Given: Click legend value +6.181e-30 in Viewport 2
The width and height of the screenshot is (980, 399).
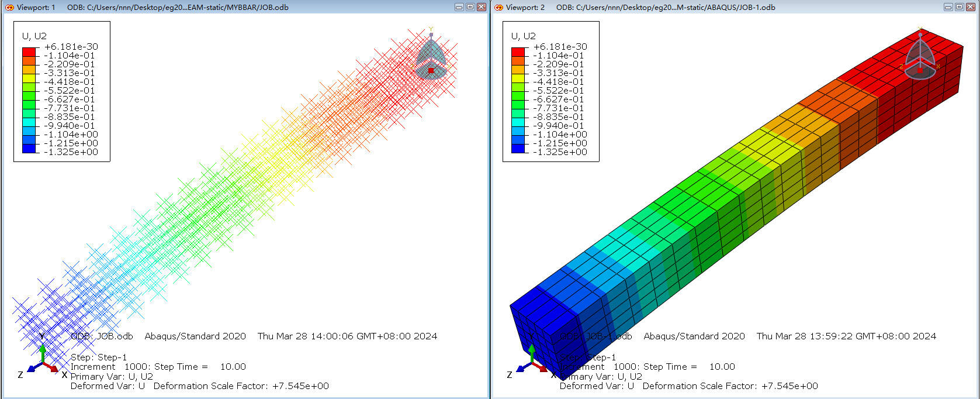Looking at the screenshot, I should coord(560,47).
